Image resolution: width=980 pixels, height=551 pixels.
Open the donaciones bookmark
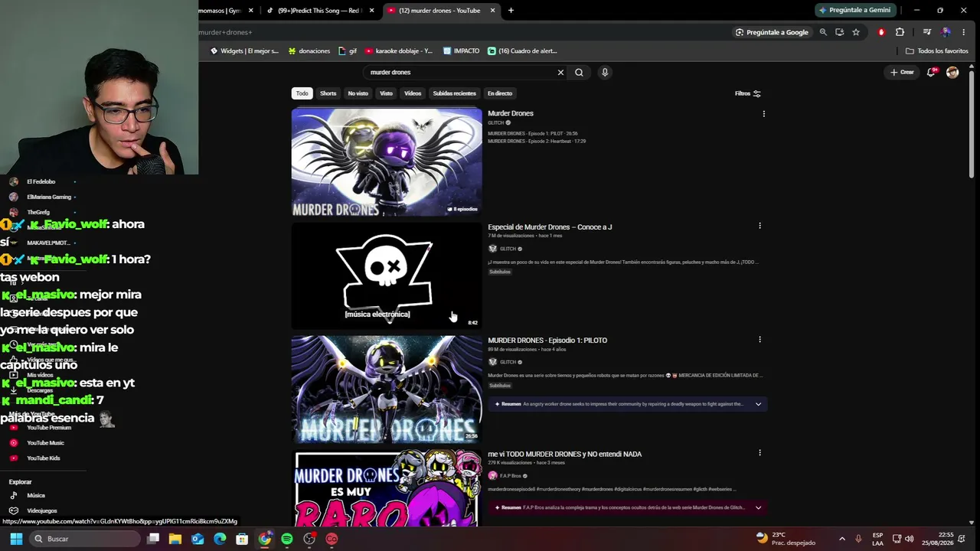click(309, 51)
